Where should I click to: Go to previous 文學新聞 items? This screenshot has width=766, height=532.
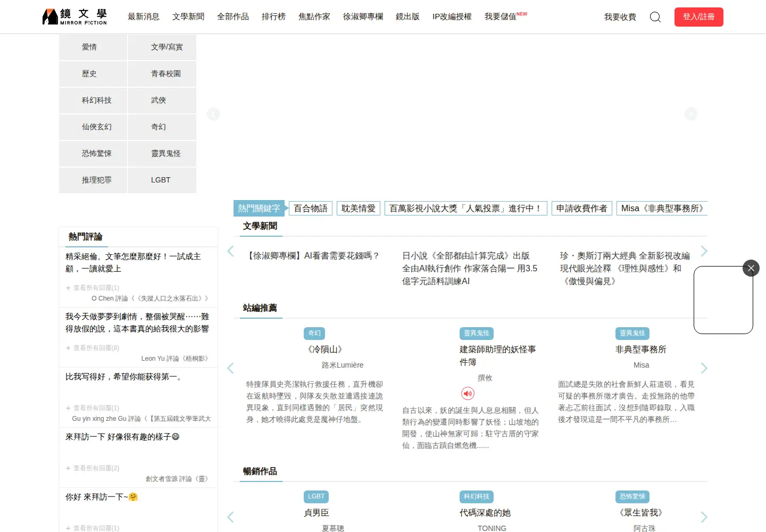click(230, 251)
